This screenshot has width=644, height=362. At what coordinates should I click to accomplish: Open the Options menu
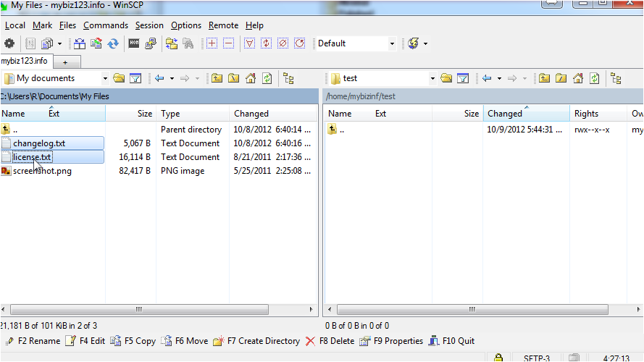186,25
